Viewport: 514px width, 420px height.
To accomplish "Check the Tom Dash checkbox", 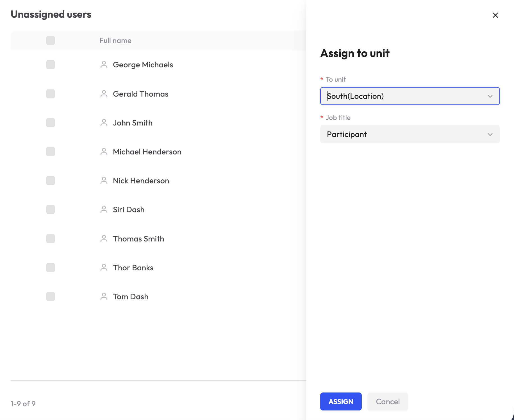I will pos(51,296).
